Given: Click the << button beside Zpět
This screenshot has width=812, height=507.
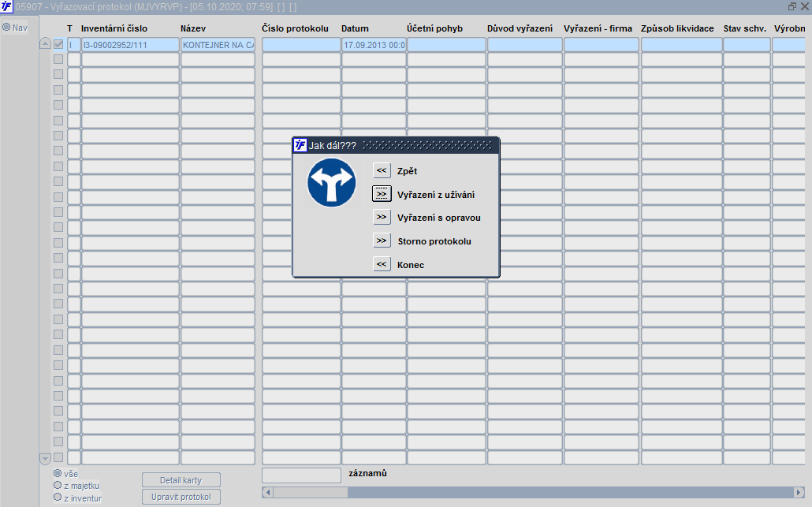Looking at the screenshot, I should (x=382, y=170).
